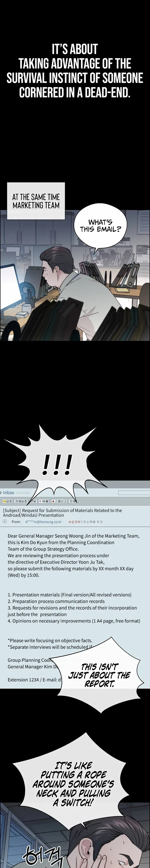Open the Inbox folder label

(9, 493)
